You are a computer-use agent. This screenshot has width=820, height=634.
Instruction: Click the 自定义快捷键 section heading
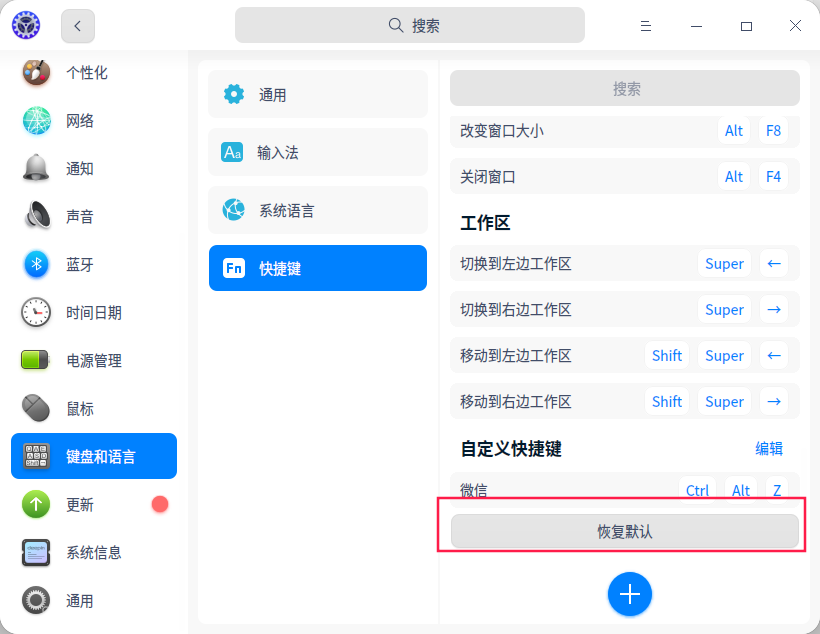[511, 449]
